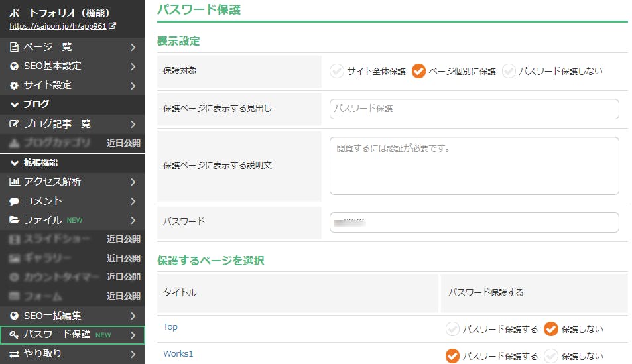Click the ファイル folder icon

coord(14,220)
